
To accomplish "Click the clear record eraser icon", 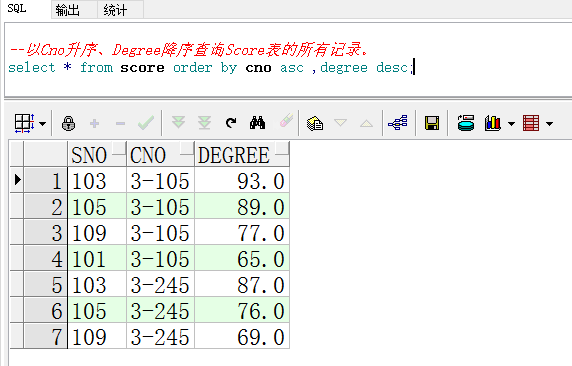I will (286, 121).
